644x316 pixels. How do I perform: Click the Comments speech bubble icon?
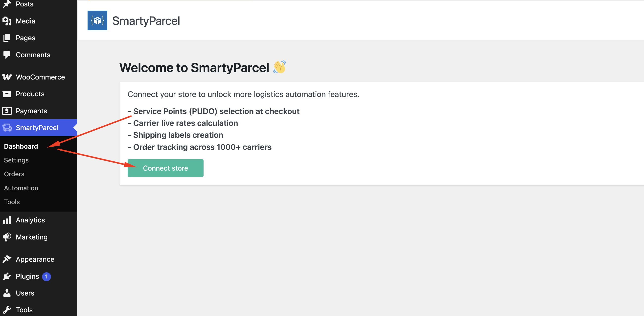tap(7, 55)
